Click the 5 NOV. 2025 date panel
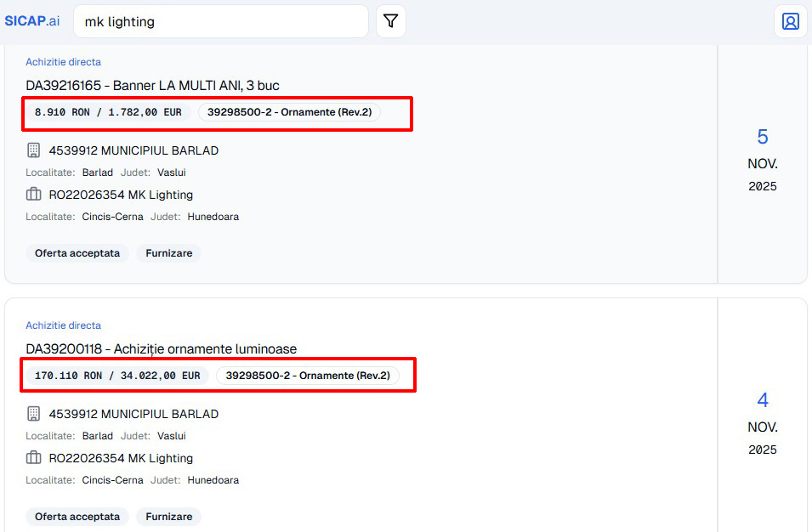Screen dimensions: 812x532 762,160
